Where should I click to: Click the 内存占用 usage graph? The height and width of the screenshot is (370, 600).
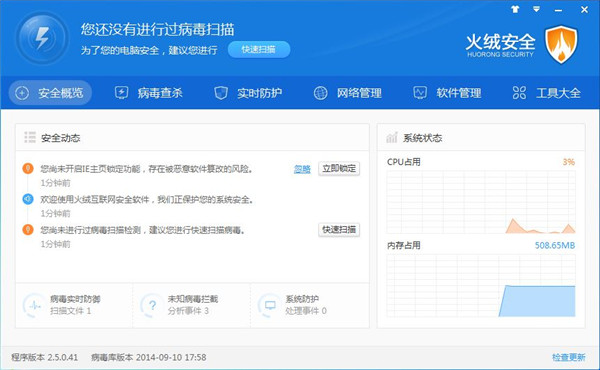pos(481,285)
